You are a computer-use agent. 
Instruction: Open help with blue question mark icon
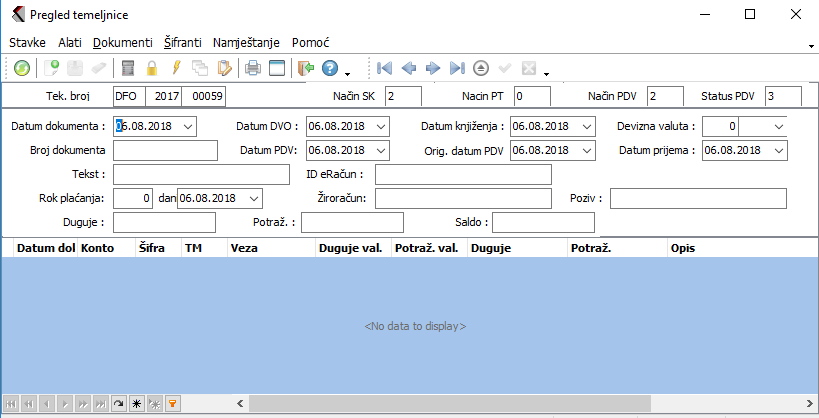click(330, 69)
